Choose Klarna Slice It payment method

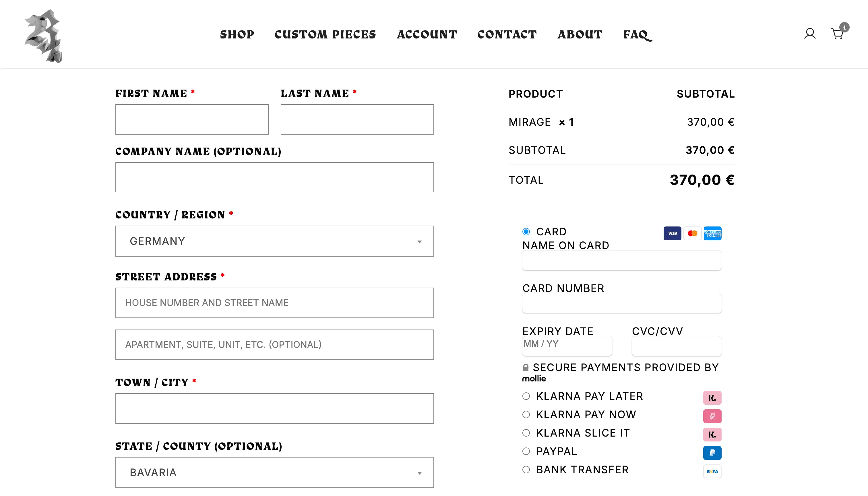coord(526,433)
